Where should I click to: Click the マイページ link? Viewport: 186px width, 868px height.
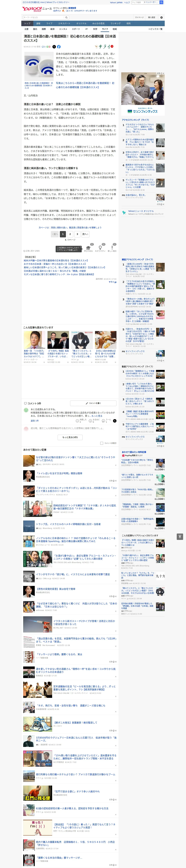(139, 18)
